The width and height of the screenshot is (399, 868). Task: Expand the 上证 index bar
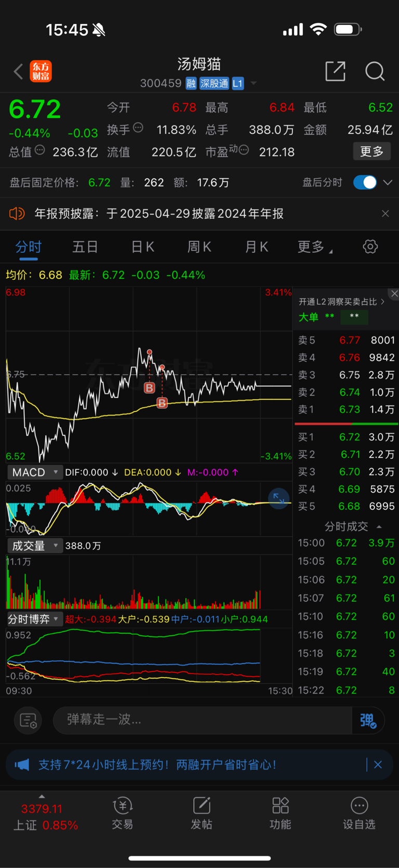42,796
